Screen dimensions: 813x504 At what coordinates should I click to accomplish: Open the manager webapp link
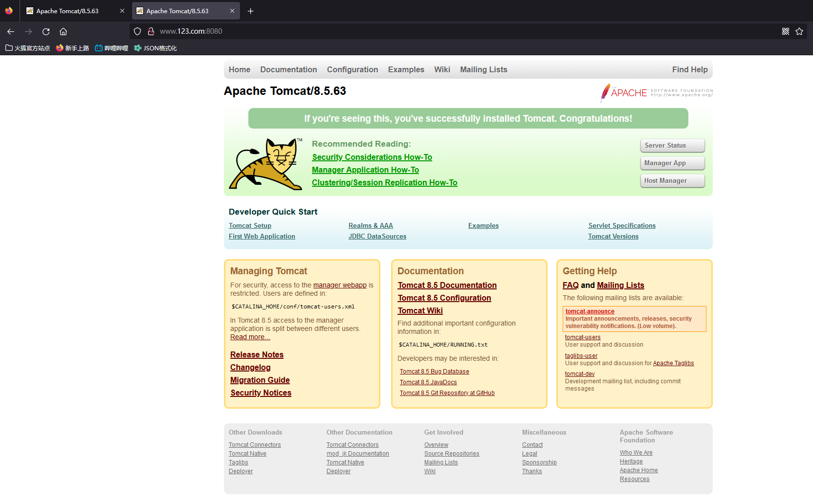tap(340, 285)
